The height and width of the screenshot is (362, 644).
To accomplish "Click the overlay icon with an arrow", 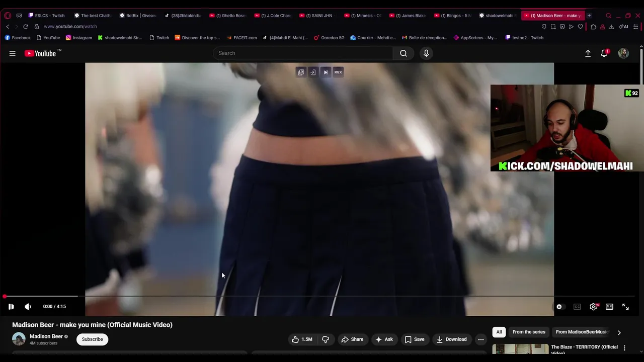I will click(313, 72).
